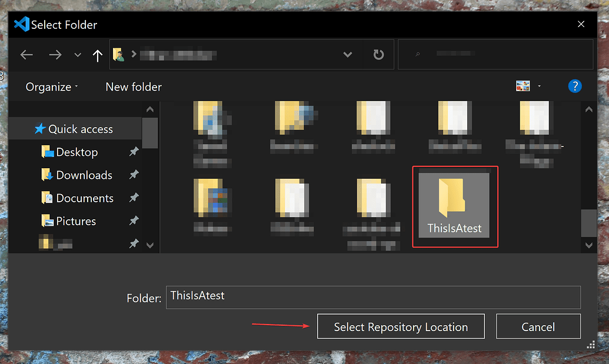
Task: Open Desktop in the navigation pane
Action: (x=76, y=152)
